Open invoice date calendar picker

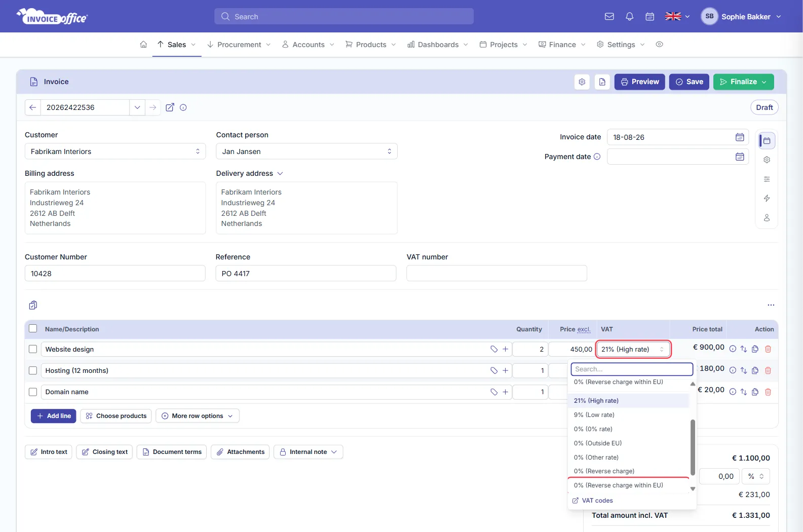(740, 137)
